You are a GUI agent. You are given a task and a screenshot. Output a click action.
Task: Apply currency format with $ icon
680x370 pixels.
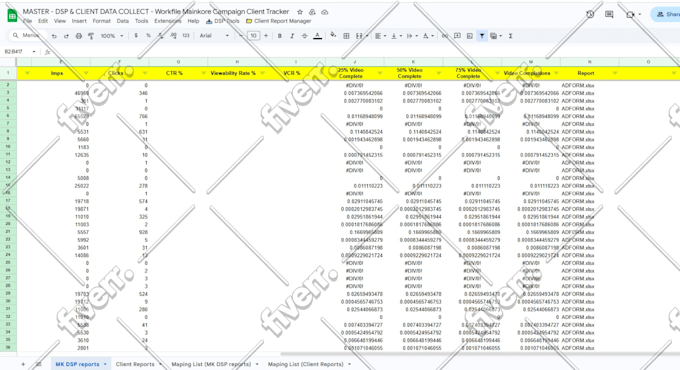coord(136,36)
